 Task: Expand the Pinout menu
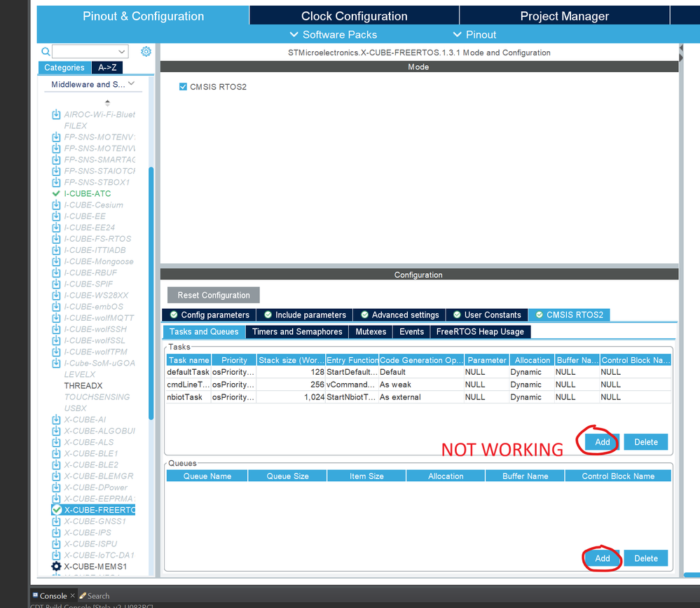coord(474,35)
